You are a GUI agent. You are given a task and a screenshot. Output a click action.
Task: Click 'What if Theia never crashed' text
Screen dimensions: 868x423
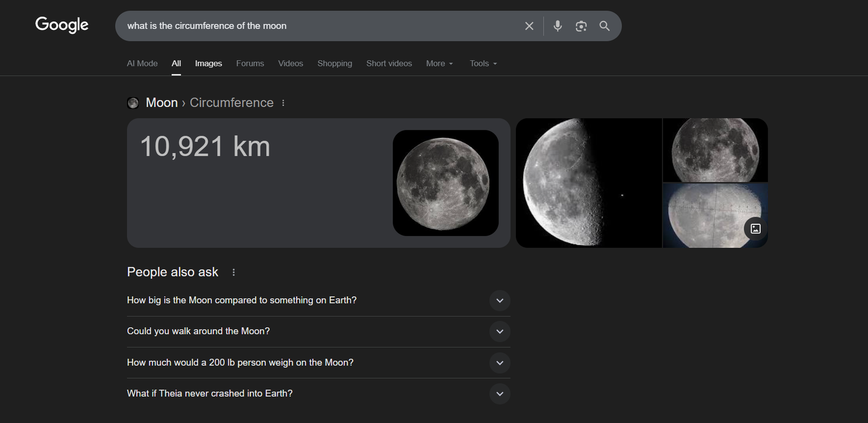pyautogui.click(x=210, y=393)
